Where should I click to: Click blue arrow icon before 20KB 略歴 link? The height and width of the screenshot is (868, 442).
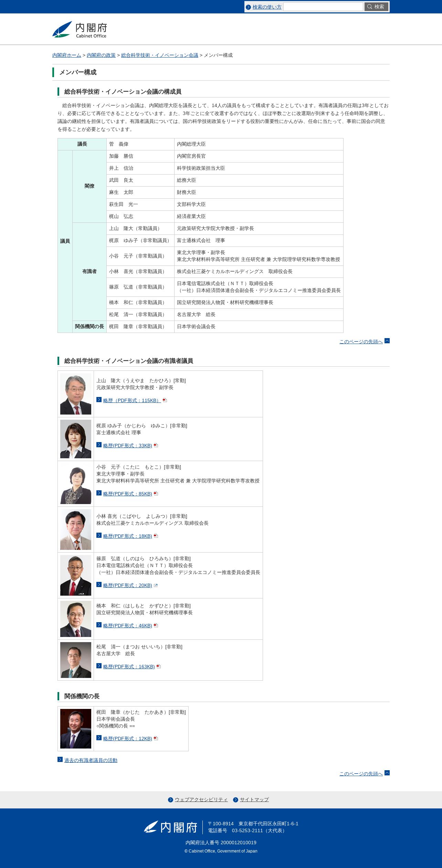pos(99,585)
